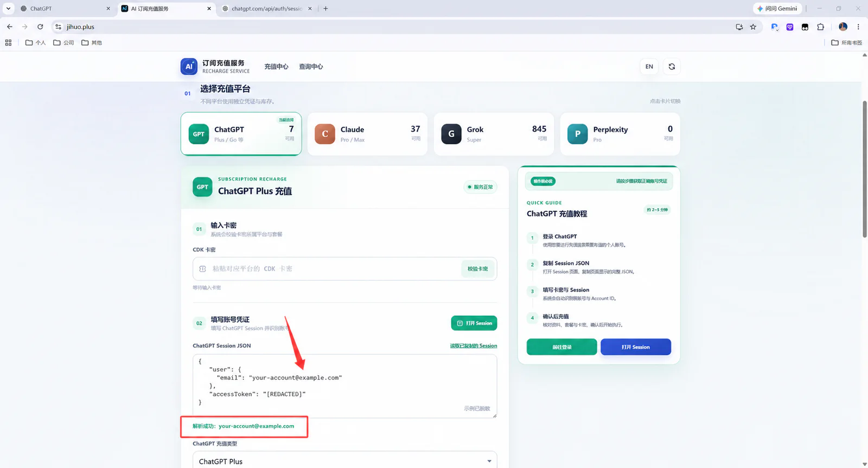This screenshot has height=468, width=868.
Task: Click the 校验卡密 button
Action: click(478, 268)
